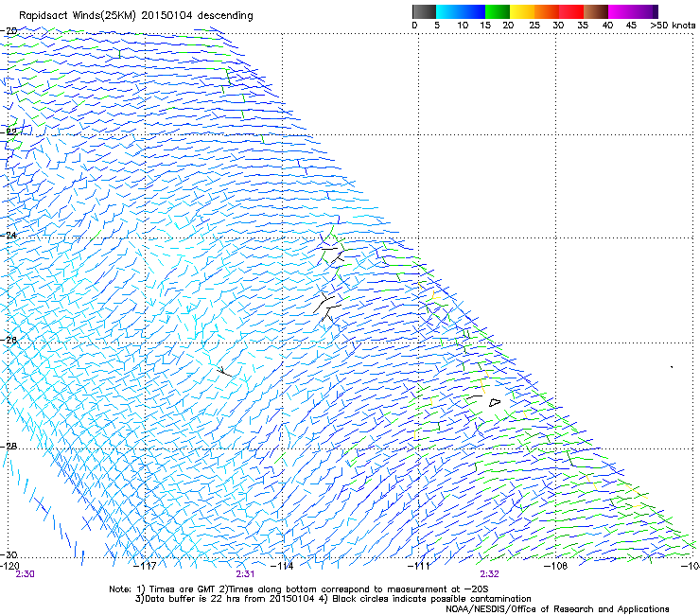Screen dimensions: 700x615
Task: Click the yellow 20-25 knots color swatch
Action: pyautogui.click(x=522, y=11)
